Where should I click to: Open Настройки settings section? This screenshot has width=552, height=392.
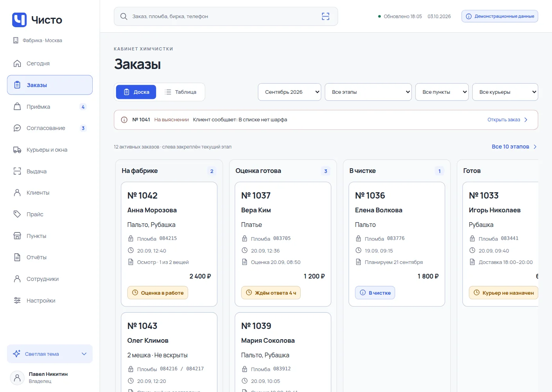(x=50, y=301)
